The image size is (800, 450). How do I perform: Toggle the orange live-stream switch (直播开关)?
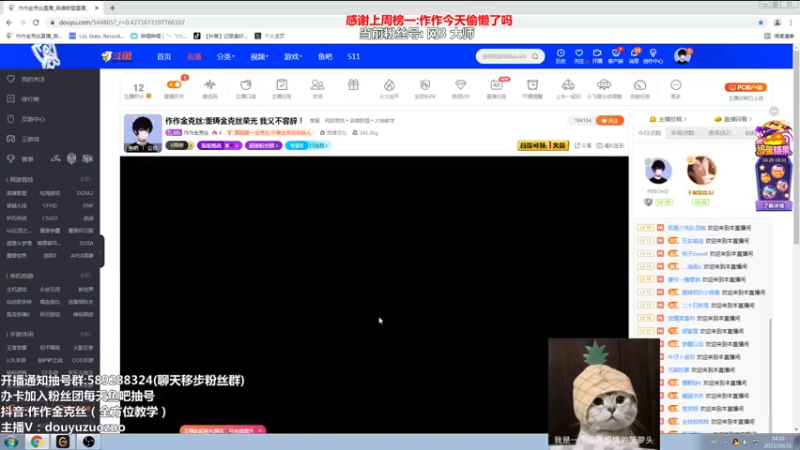174,85
